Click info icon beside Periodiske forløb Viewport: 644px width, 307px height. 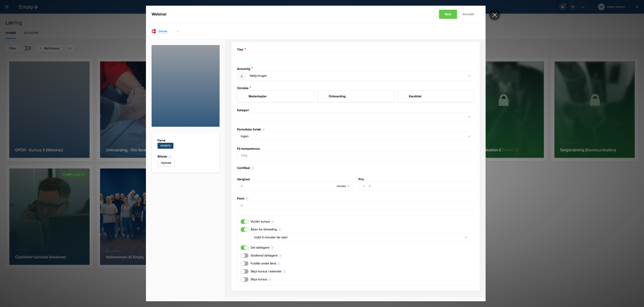pos(264,130)
